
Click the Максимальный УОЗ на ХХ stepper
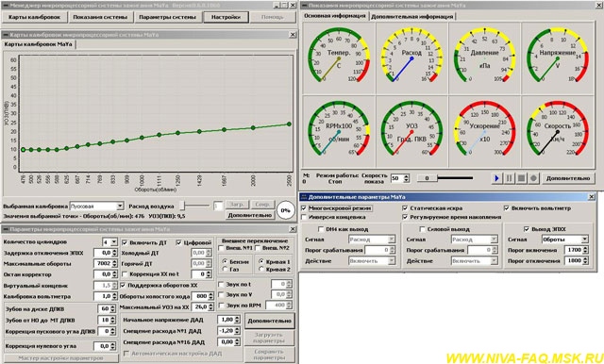click(x=203, y=307)
